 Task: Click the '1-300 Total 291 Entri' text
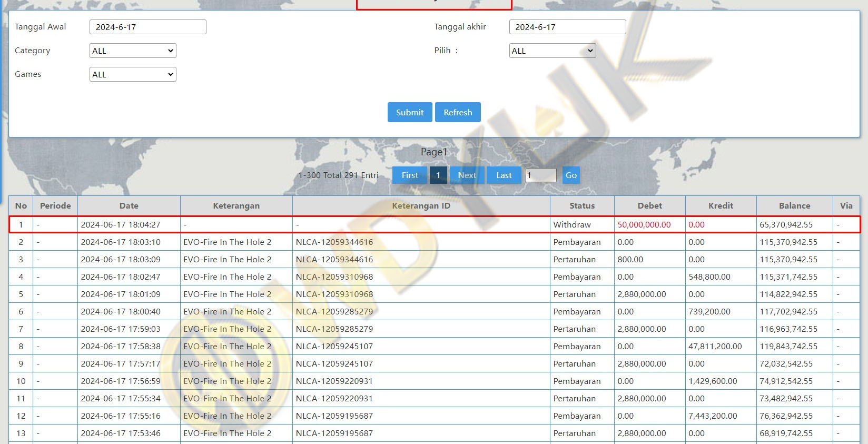339,175
